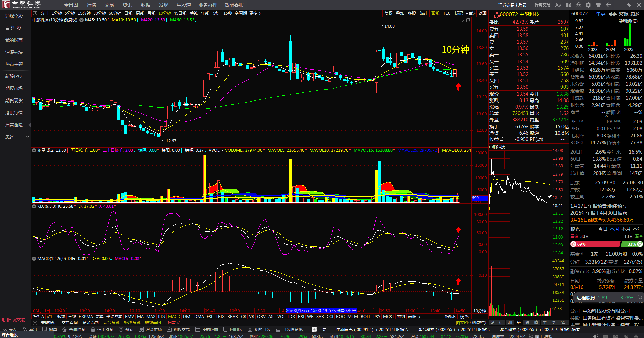Open the skin theme shirt icon
Screen dimensions: 644x338
click(598, 5)
